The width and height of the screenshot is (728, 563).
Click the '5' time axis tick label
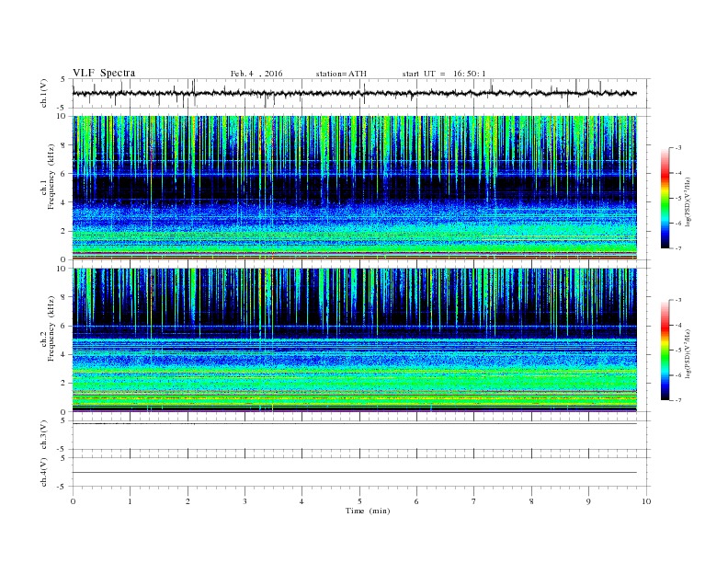tap(359, 501)
